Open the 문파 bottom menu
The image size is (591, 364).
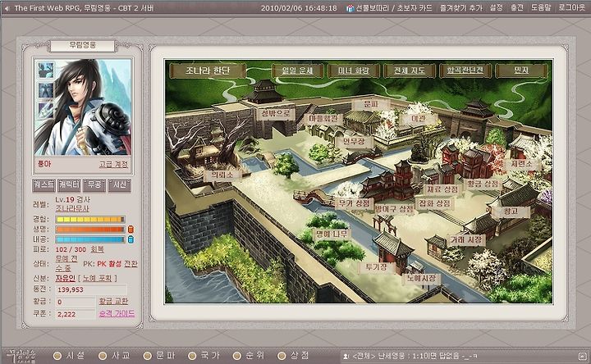pos(159,356)
